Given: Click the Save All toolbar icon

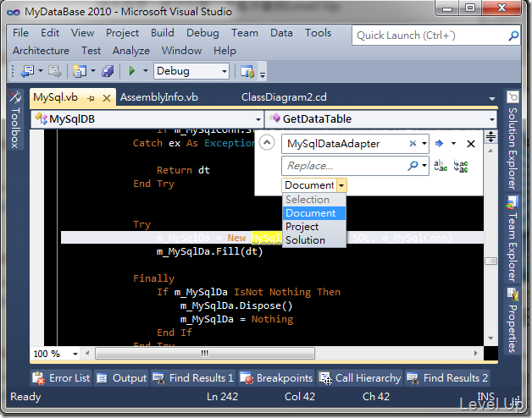Looking at the screenshot, I should coord(108,71).
